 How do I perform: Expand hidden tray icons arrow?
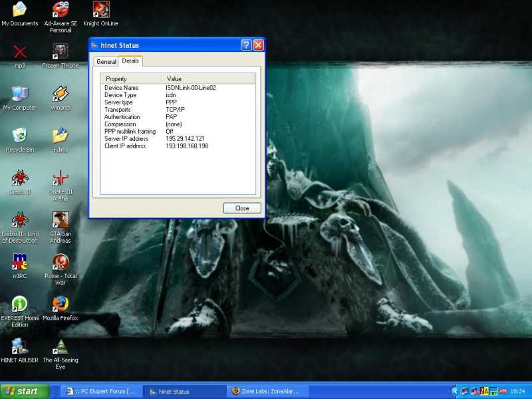coord(455,391)
